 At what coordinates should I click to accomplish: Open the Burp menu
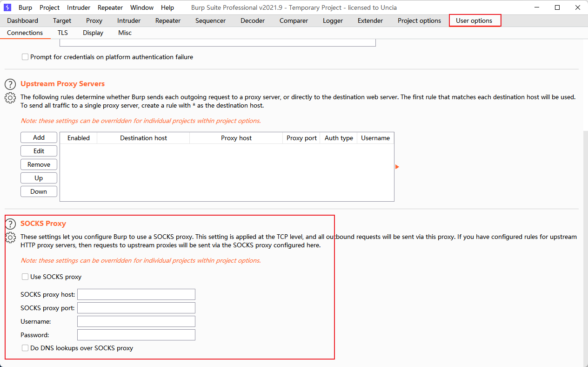pyautogui.click(x=25, y=7)
